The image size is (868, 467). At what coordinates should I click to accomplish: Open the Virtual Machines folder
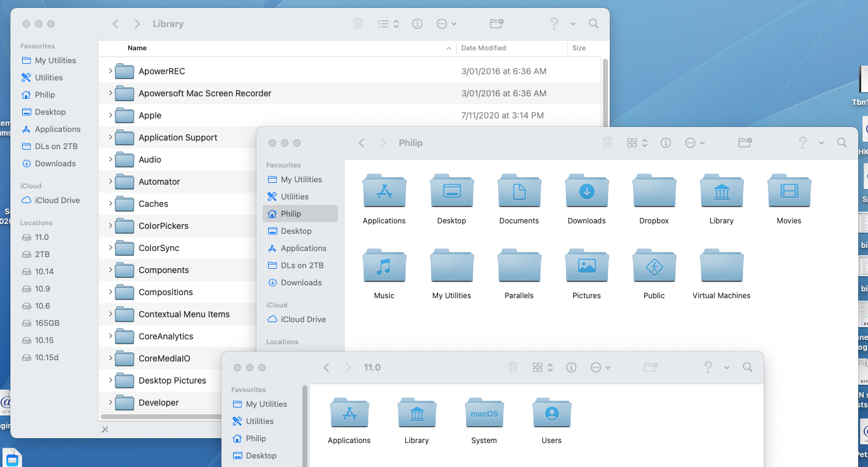click(x=721, y=268)
